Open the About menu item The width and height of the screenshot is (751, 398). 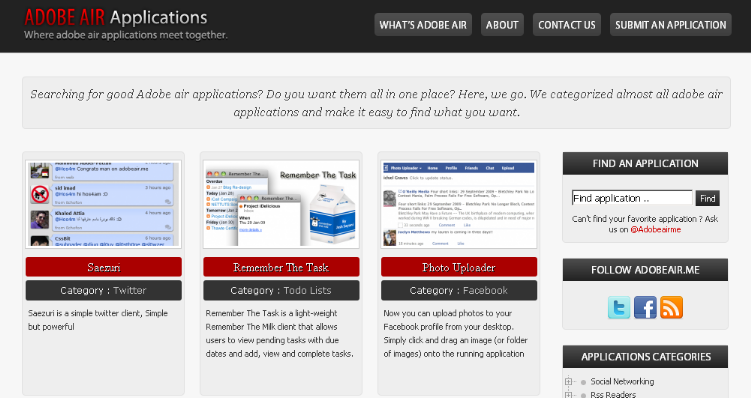click(x=502, y=25)
